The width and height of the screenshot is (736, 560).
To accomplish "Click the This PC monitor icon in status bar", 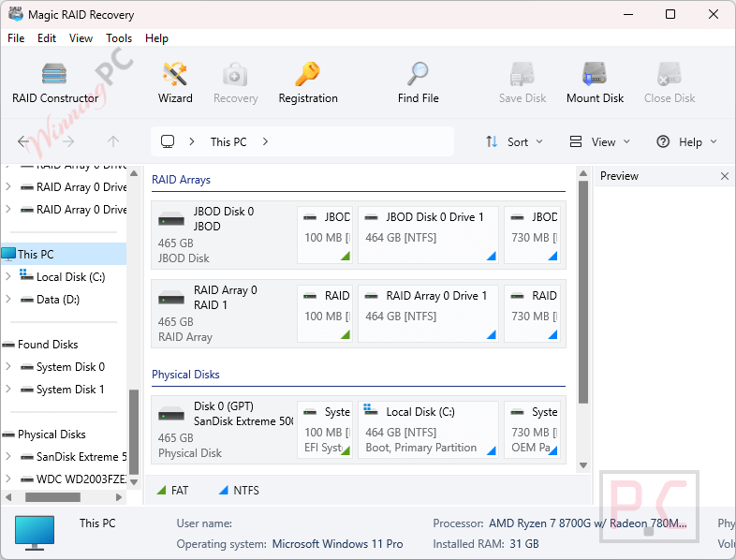I will (x=35, y=532).
